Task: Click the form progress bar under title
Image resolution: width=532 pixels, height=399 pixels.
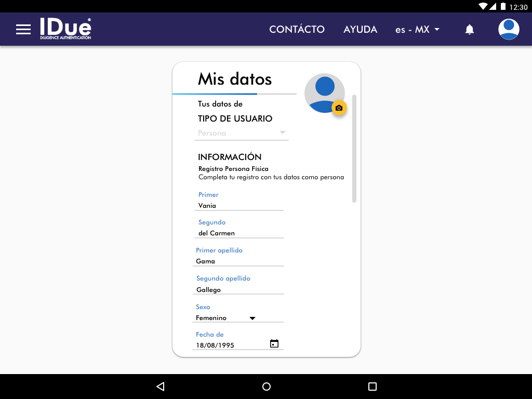Action: pyautogui.click(x=234, y=94)
